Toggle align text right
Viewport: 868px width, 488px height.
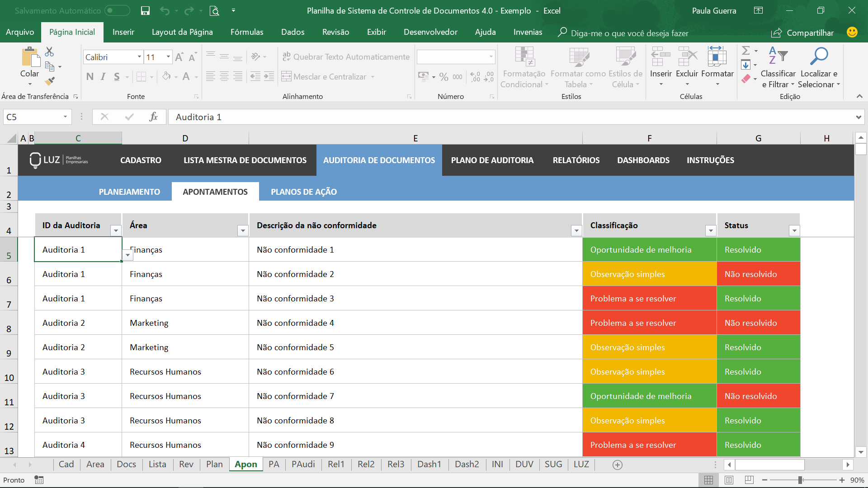[238, 77]
